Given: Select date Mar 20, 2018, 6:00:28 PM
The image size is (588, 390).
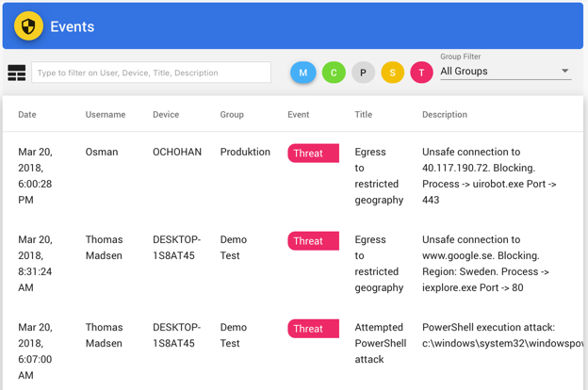Looking at the screenshot, I should pos(35,176).
